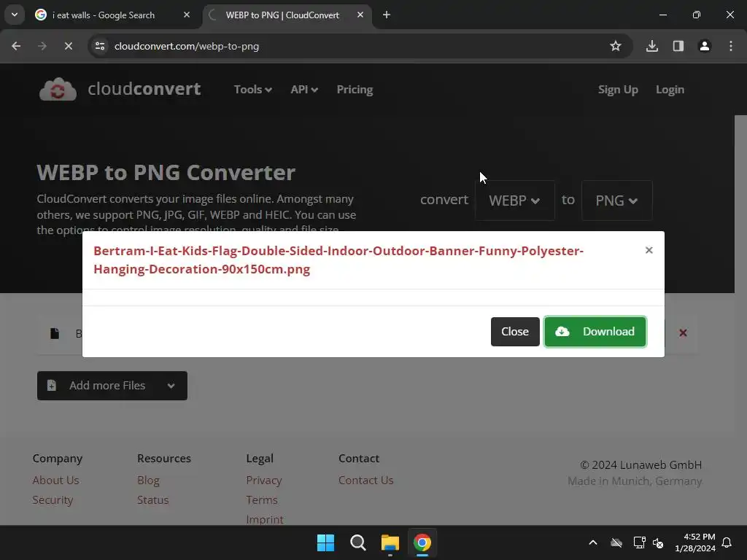Expand the WEBP source format dropdown

point(514,201)
